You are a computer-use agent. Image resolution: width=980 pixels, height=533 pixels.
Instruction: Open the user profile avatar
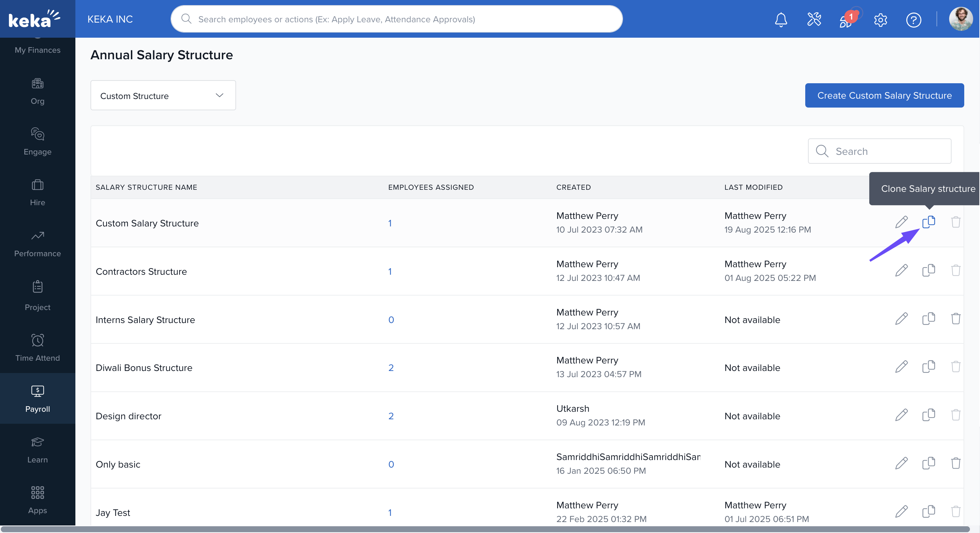pyautogui.click(x=960, y=20)
